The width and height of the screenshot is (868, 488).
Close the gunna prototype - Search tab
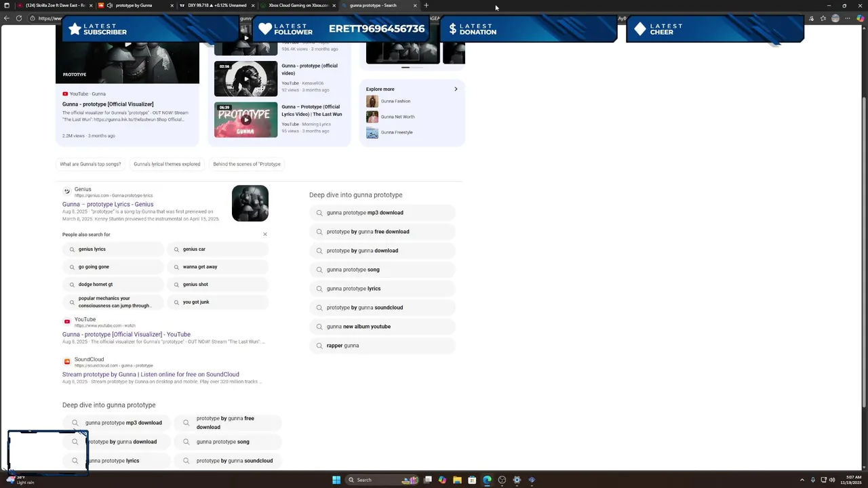coord(415,5)
